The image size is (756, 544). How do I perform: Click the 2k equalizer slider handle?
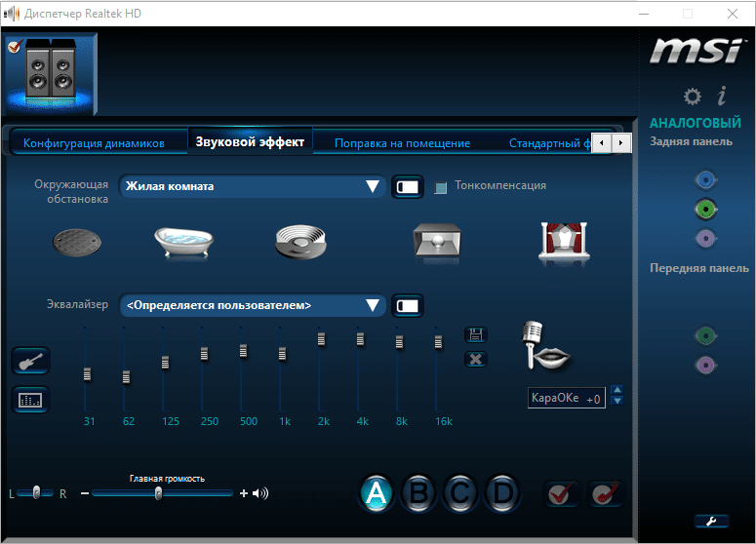[322, 339]
